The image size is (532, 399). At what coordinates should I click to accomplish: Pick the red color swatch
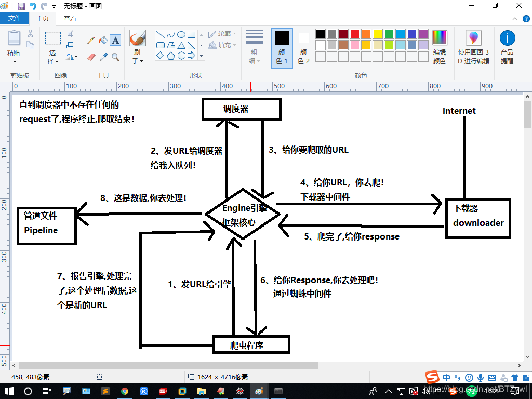[x=354, y=34]
